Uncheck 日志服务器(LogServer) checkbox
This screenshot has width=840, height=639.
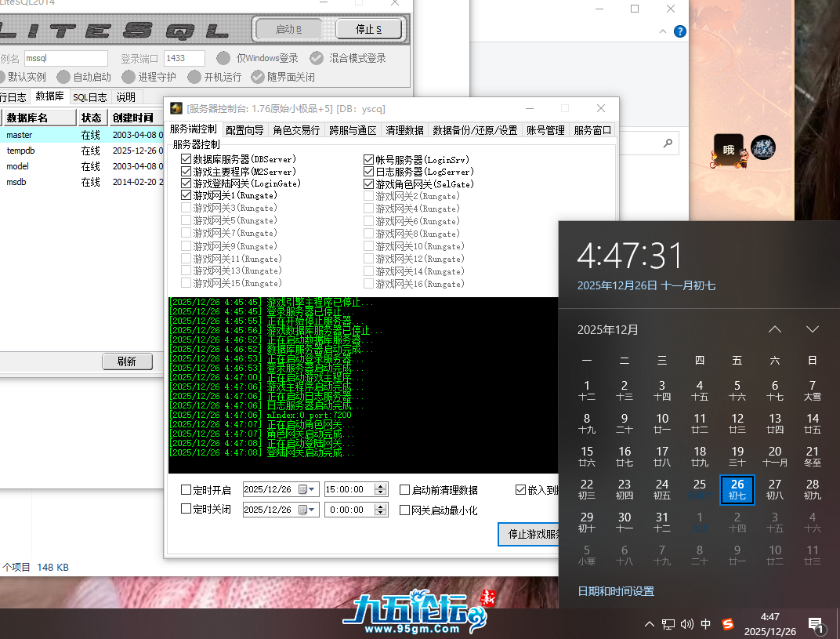pos(369,172)
